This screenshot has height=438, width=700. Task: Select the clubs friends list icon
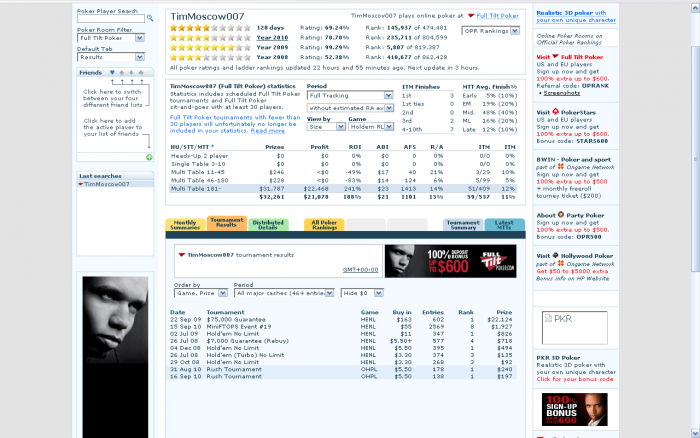click(x=141, y=72)
